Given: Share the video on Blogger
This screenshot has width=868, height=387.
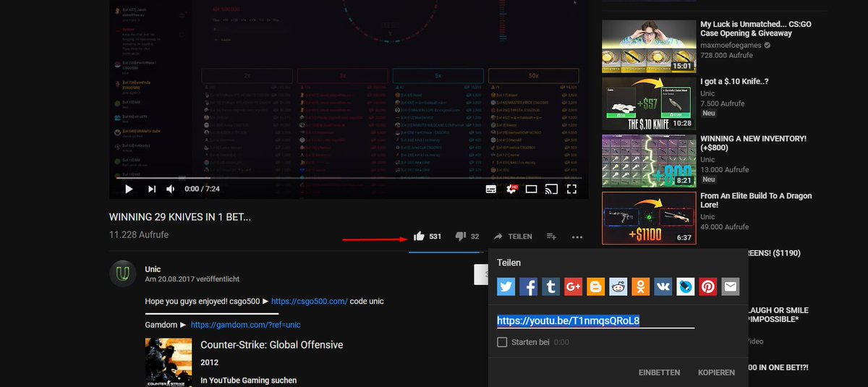Looking at the screenshot, I should click(596, 287).
